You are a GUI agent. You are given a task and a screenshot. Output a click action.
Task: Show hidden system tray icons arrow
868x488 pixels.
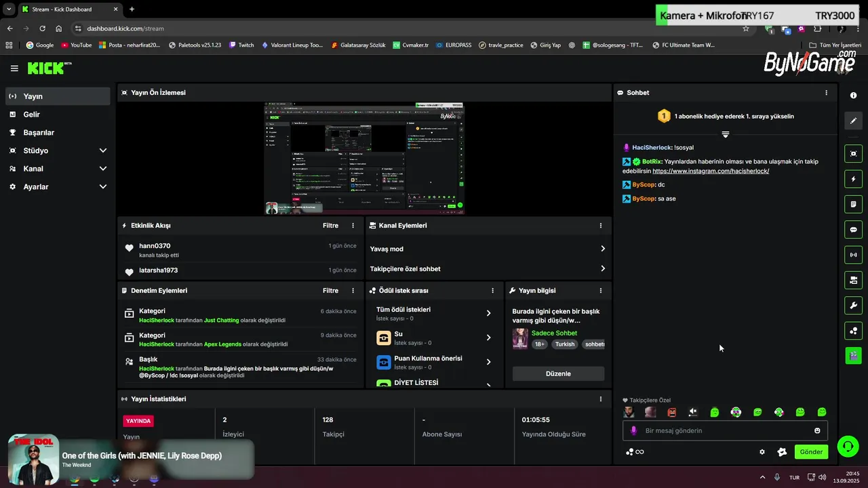[762, 477]
